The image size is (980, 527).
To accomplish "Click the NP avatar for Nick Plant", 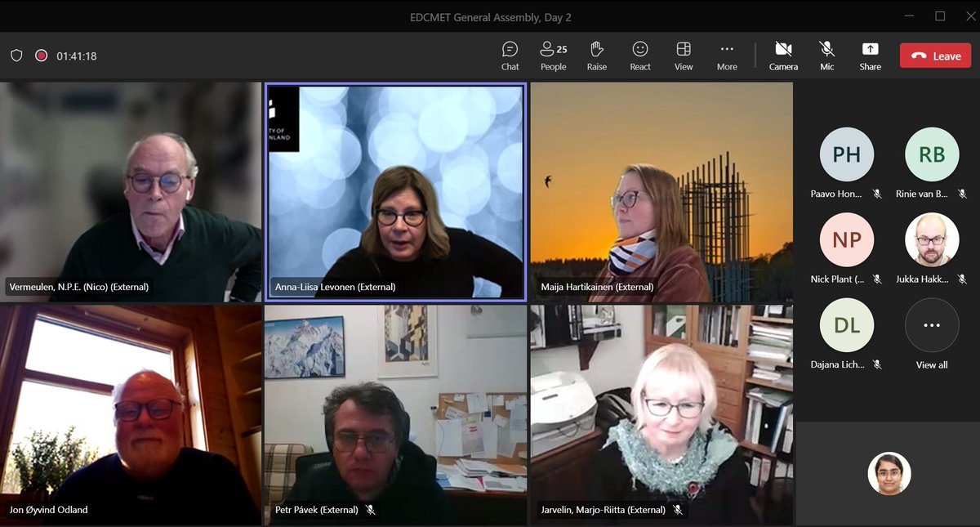I will [x=847, y=240].
